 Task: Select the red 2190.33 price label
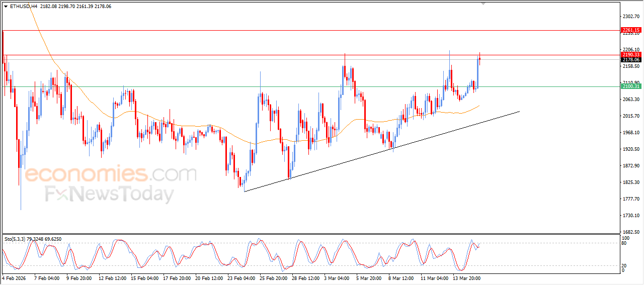click(631, 54)
